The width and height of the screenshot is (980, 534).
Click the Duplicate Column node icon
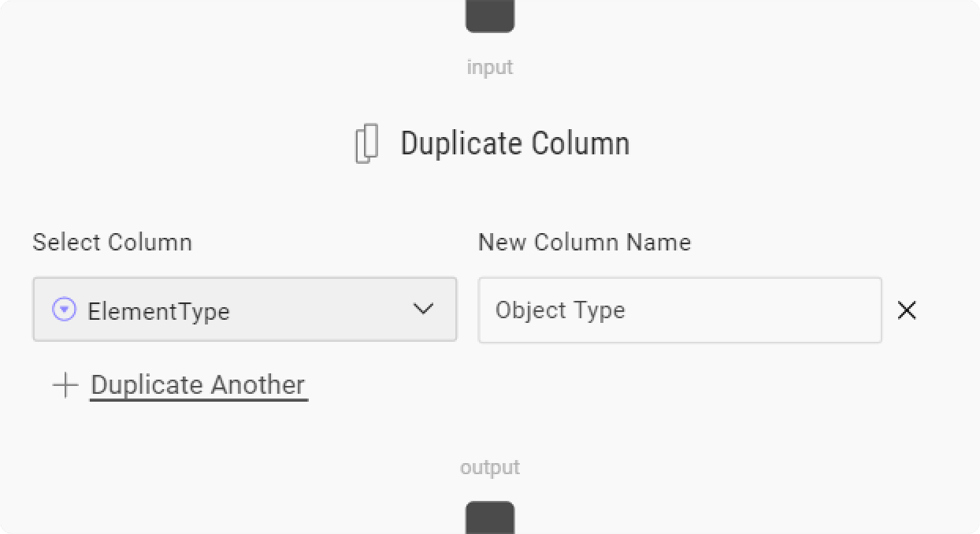[x=367, y=143]
